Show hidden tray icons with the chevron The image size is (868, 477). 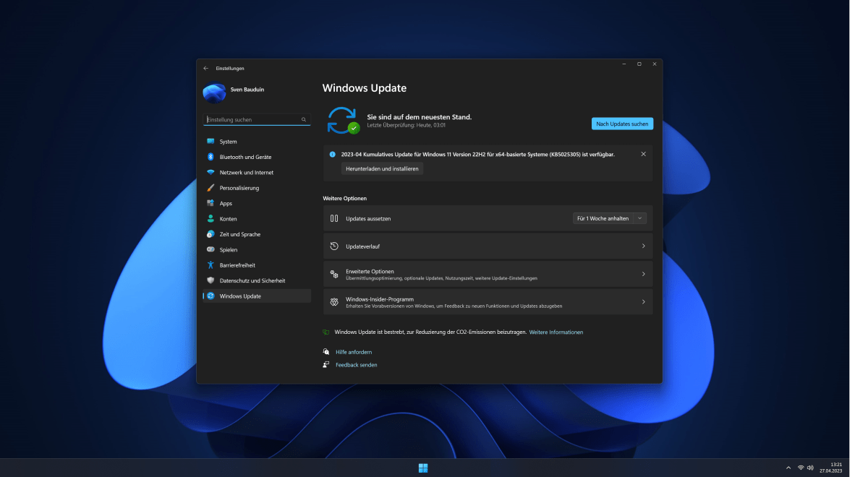pos(788,468)
